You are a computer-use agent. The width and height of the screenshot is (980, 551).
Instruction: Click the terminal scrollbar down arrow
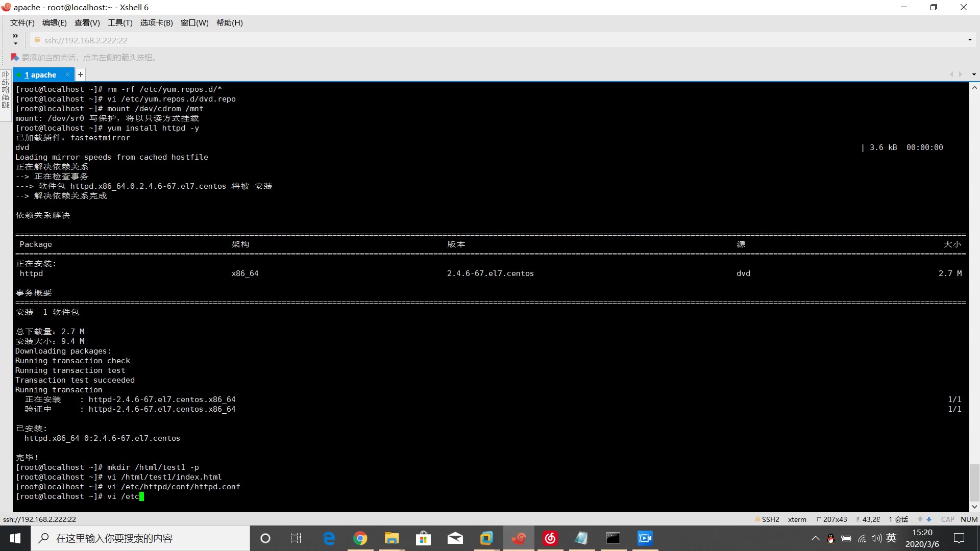[x=974, y=507]
